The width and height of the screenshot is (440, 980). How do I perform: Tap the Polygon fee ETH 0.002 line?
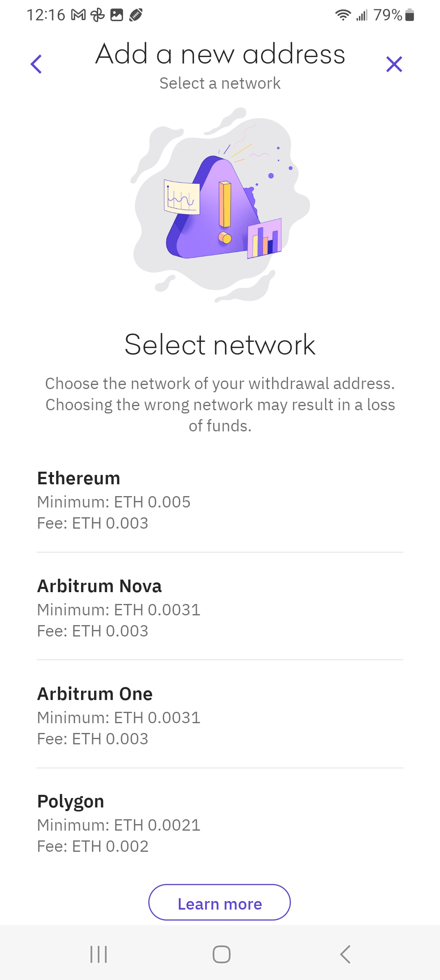point(93,847)
